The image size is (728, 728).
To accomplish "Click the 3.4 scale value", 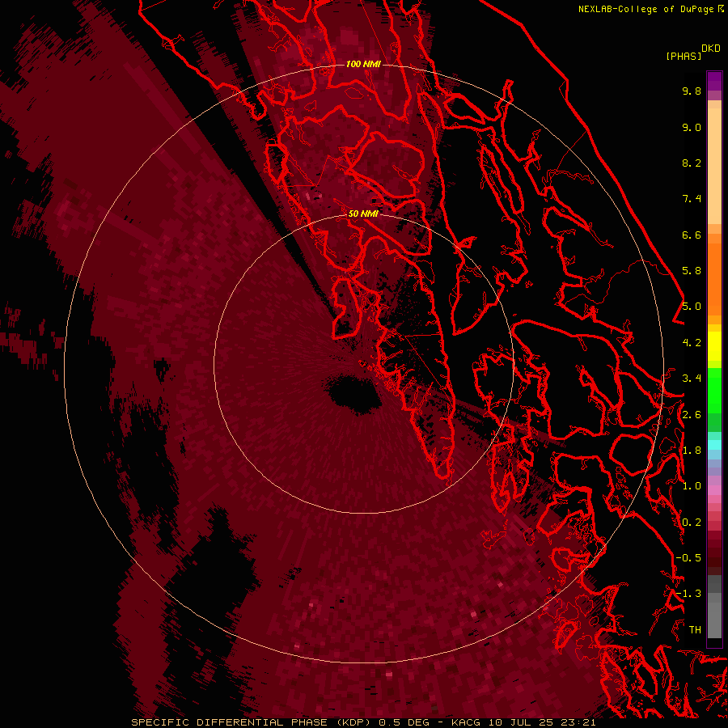I will coord(692,379).
